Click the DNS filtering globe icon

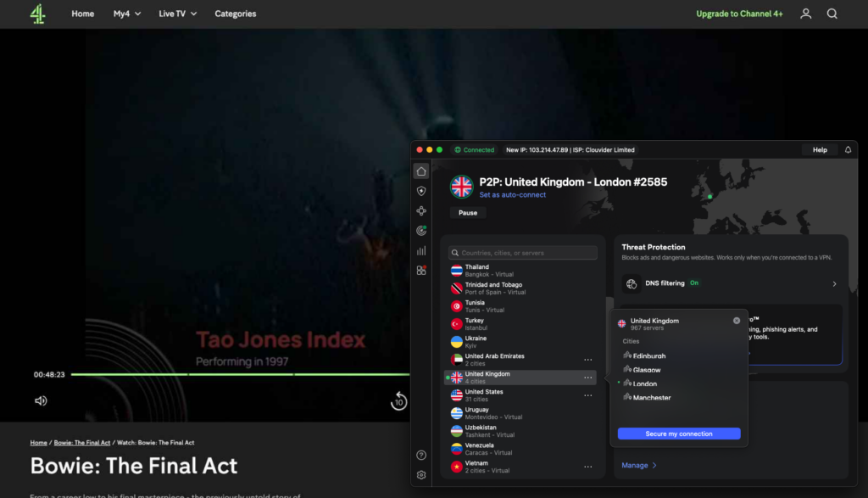click(631, 283)
